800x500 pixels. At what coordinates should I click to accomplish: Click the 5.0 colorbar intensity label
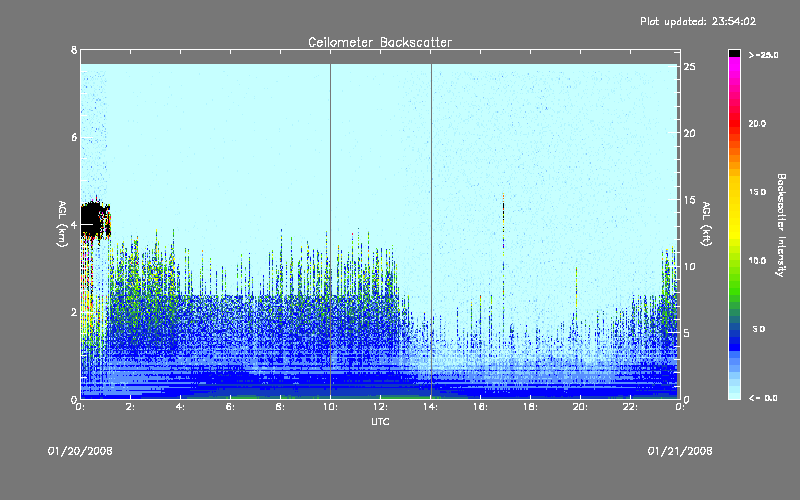[x=759, y=329]
